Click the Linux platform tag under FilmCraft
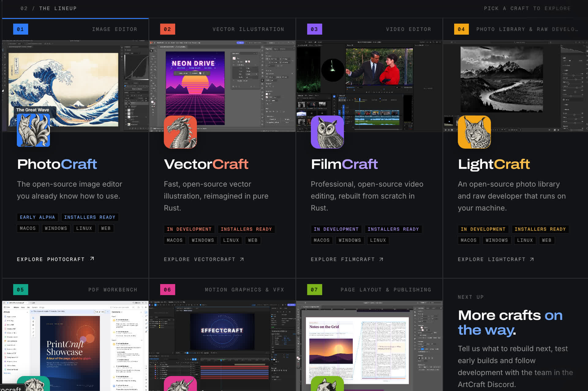 click(x=378, y=240)
